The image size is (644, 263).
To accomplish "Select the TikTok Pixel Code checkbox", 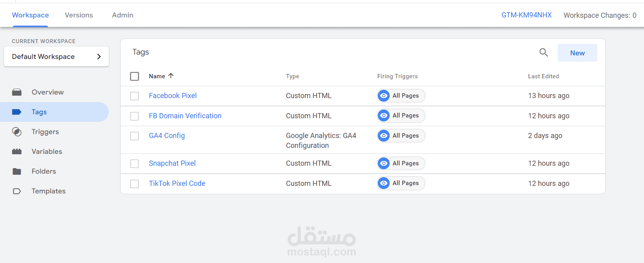I will coord(134,184).
